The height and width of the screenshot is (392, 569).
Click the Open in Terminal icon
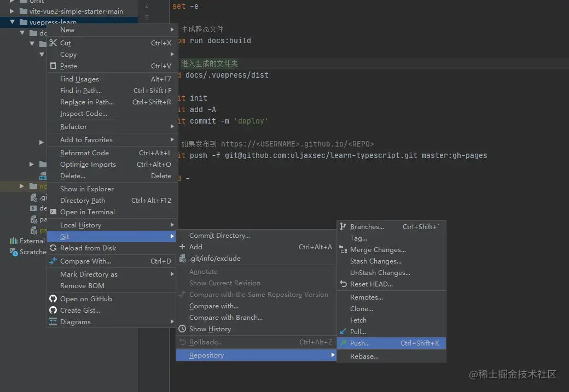point(53,212)
